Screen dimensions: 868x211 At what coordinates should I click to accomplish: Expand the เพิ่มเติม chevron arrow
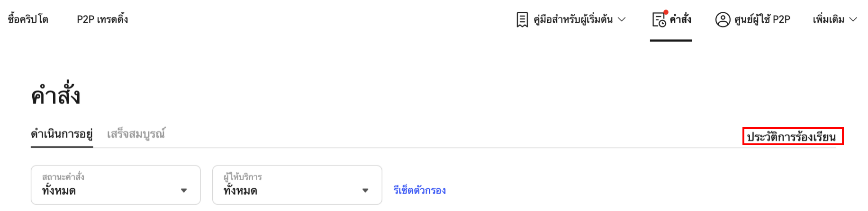853,19
